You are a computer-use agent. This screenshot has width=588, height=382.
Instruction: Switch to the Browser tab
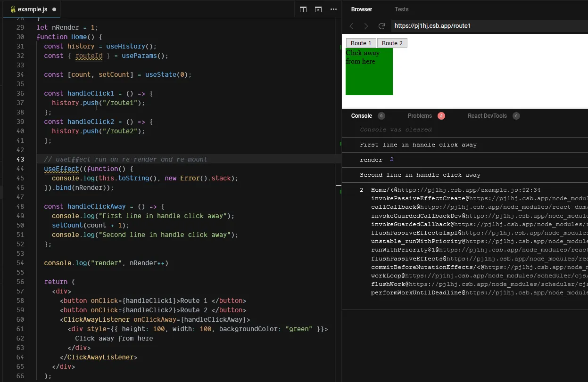(x=362, y=9)
